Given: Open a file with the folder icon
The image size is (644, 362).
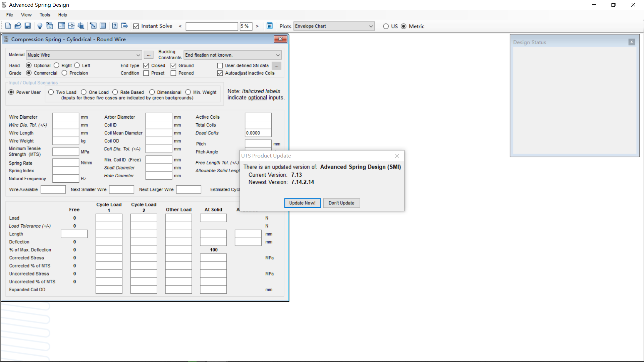Looking at the screenshot, I should [18, 26].
